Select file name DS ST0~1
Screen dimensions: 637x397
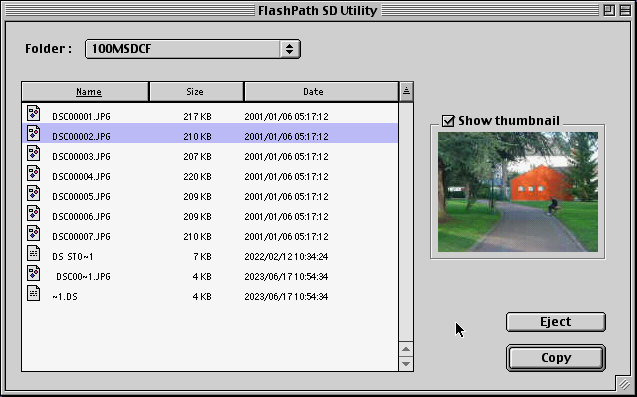pyautogui.click(x=73, y=256)
